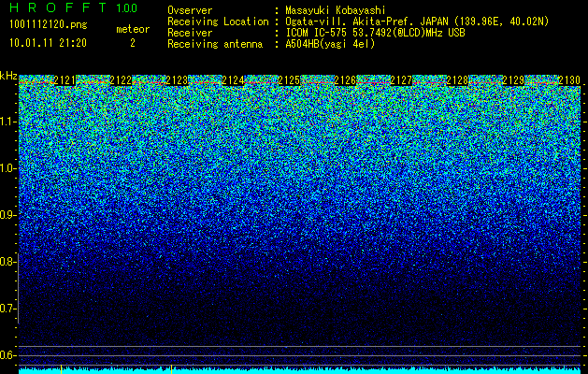Click the 'Receiving Location' label
This screenshot has width=588, height=374.
point(218,22)
